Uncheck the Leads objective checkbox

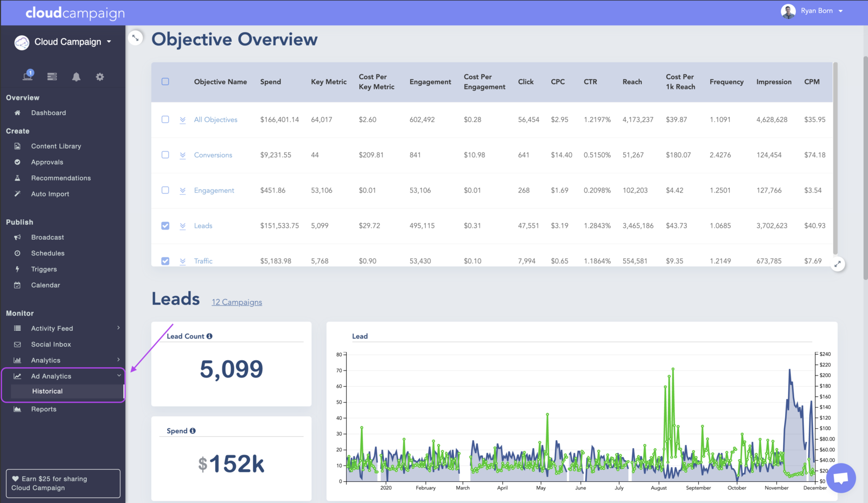pos(165,226)
